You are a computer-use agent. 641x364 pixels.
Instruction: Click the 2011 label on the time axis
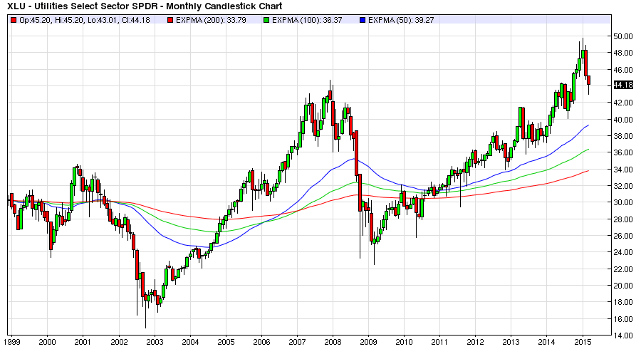(x=440, y=342)
